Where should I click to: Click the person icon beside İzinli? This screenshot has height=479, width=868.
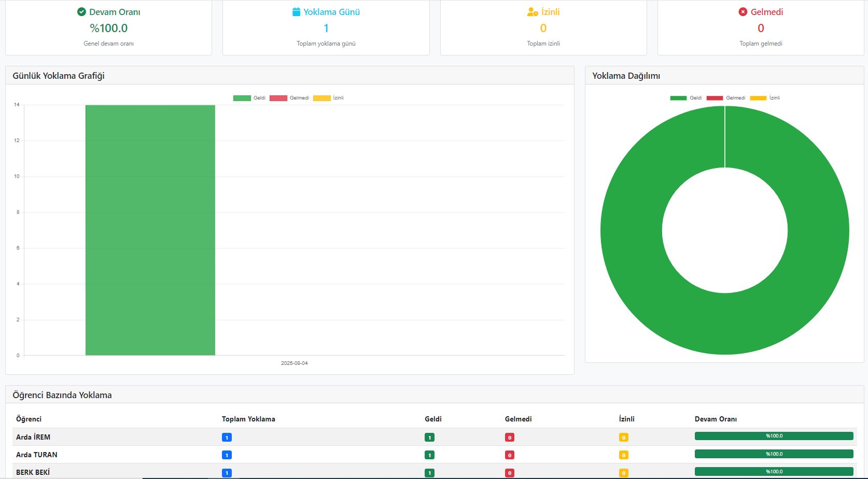point(533,12)
